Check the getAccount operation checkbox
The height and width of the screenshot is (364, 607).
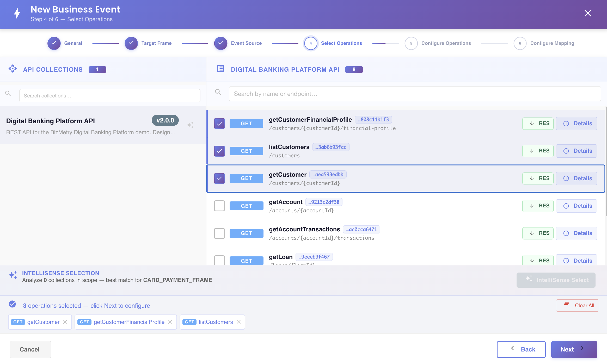click(x=219, y=206)
